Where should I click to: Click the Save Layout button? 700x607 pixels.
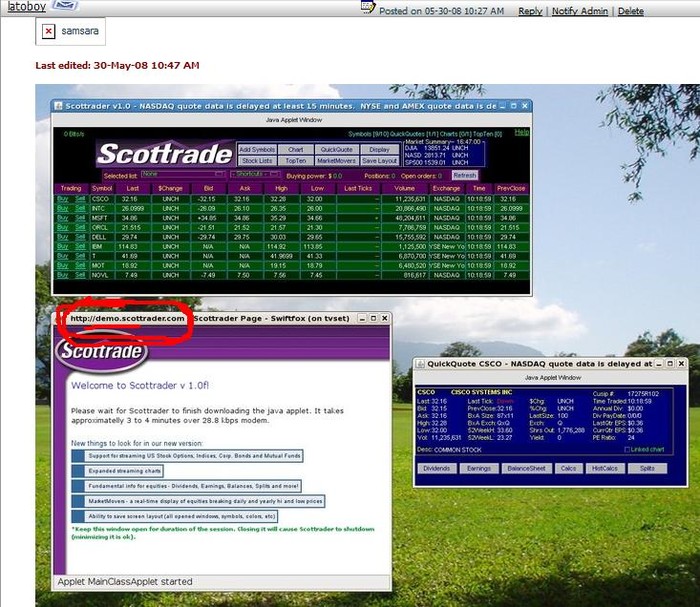[x=379, y=160]
